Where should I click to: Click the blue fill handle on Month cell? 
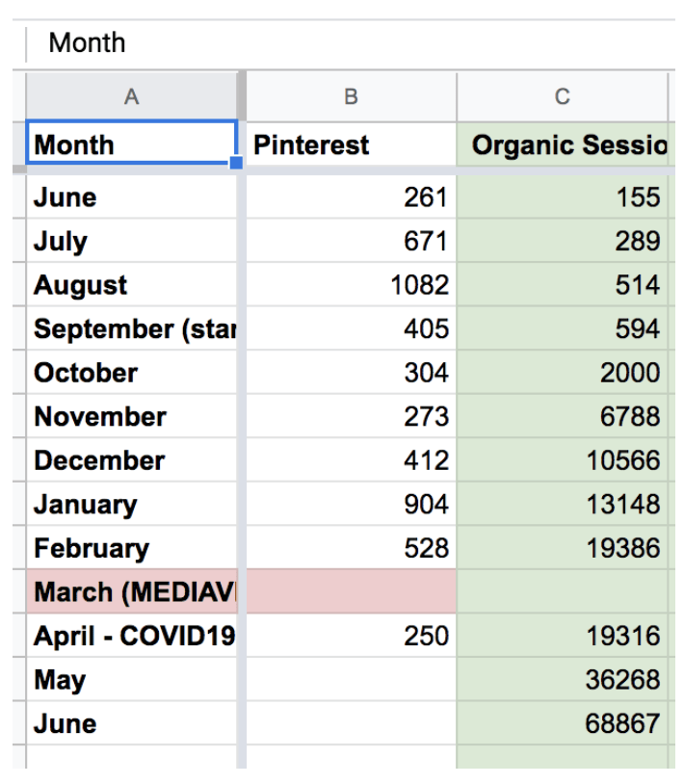[x=236, y=163]
